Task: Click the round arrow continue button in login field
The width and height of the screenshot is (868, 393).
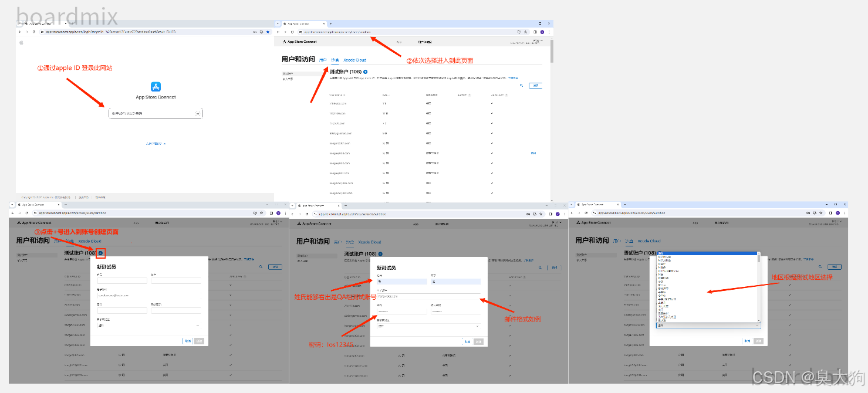Action: [198, 113]
